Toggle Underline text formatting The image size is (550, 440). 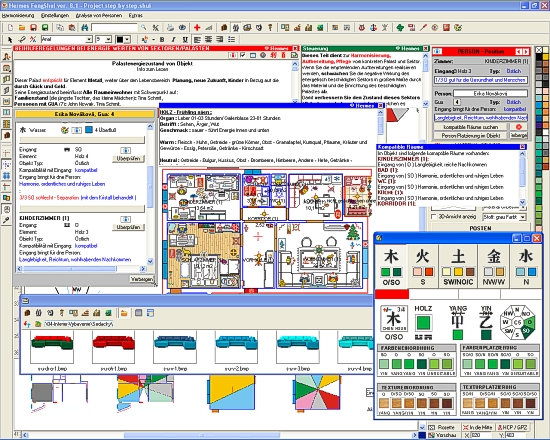[185, 39]
